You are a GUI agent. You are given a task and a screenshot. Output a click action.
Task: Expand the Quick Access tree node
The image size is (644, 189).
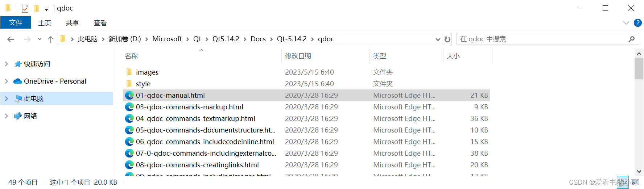click(7, 64)
